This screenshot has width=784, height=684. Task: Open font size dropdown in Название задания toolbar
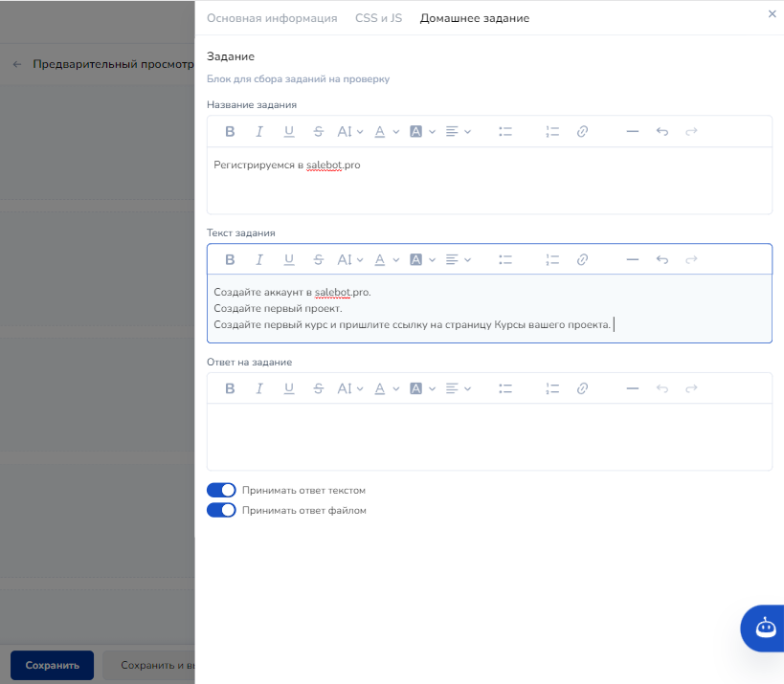pos(350,132)
